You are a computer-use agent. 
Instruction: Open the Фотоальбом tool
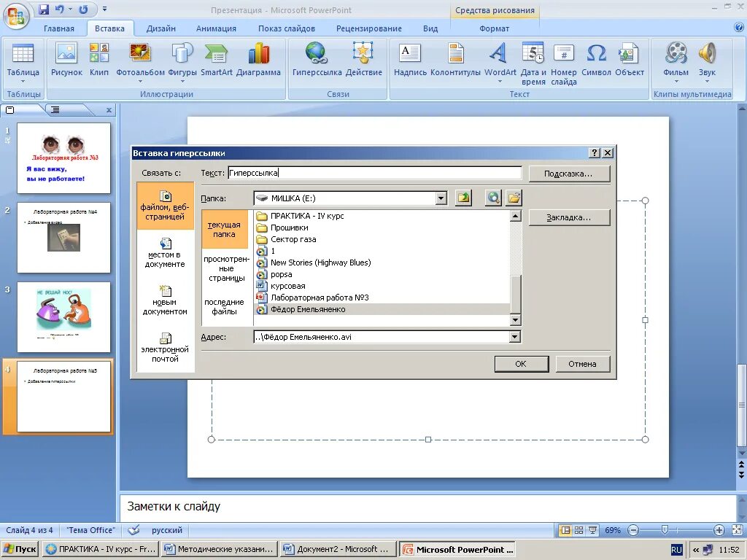(140, 61)
